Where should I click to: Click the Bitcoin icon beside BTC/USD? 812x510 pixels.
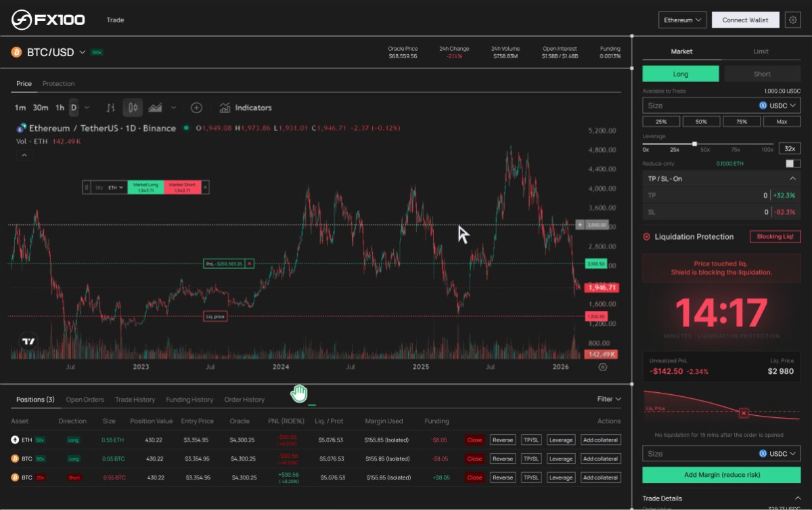pyautogui.click(x=16, y=52)
